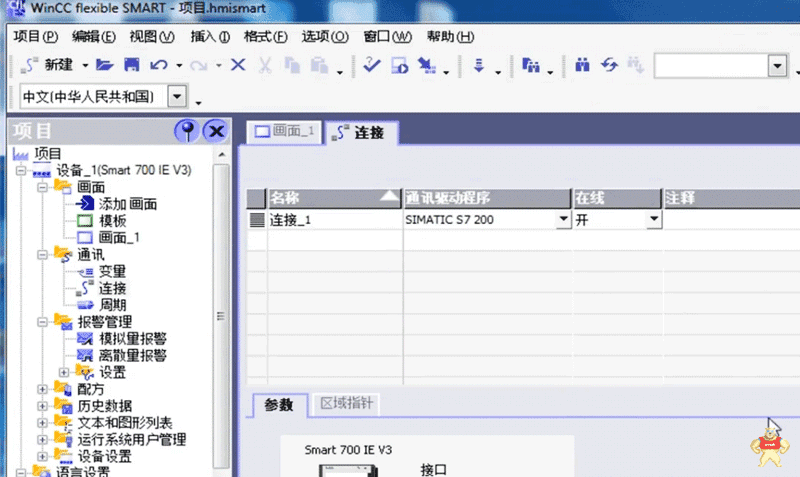Click the cross-reference list icon
Screen dimensions: 800x477
pyautogui.click(x=531, y=65)
